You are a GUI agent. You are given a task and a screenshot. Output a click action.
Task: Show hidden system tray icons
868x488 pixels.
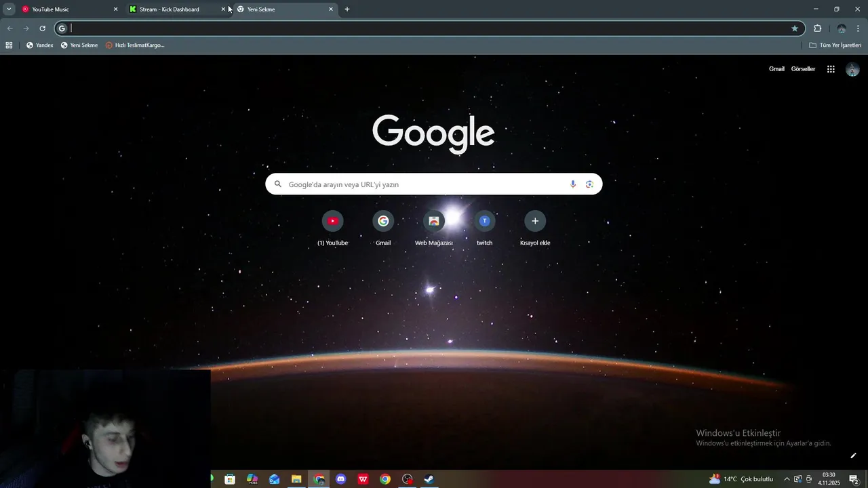click(787, 479)
